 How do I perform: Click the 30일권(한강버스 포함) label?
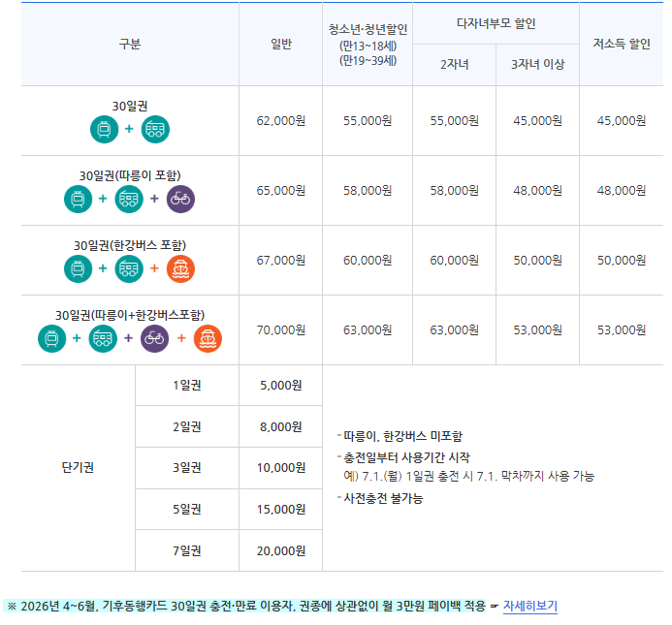tap(130, 245)
